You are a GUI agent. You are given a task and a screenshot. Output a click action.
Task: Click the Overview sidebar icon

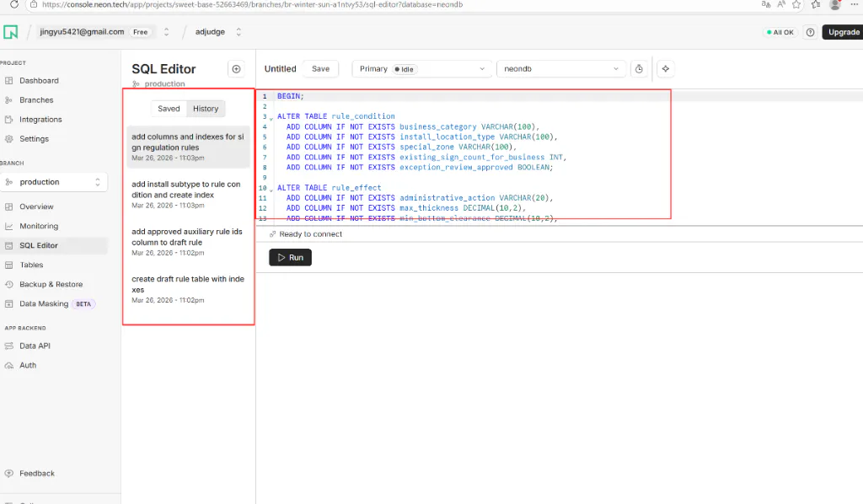pos(8,206)
